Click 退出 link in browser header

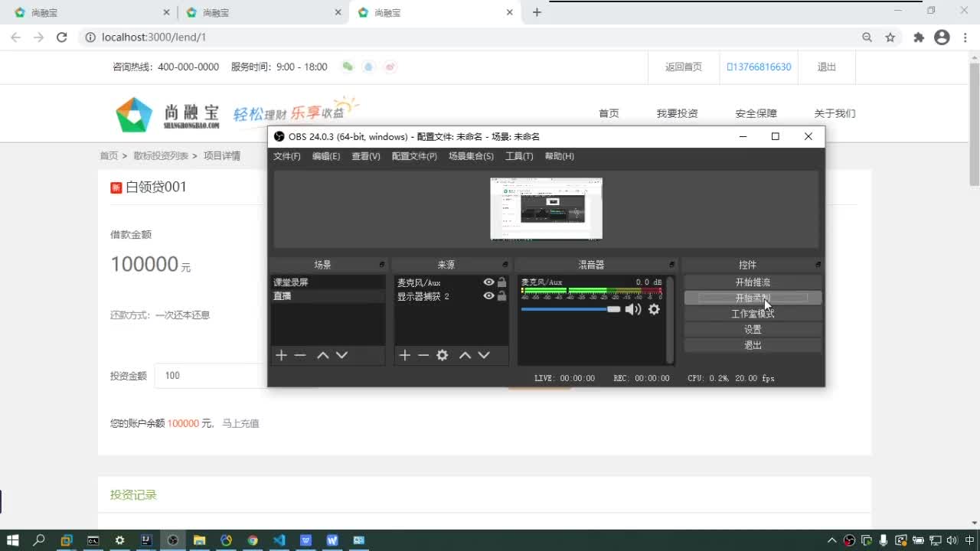(827, 67)
